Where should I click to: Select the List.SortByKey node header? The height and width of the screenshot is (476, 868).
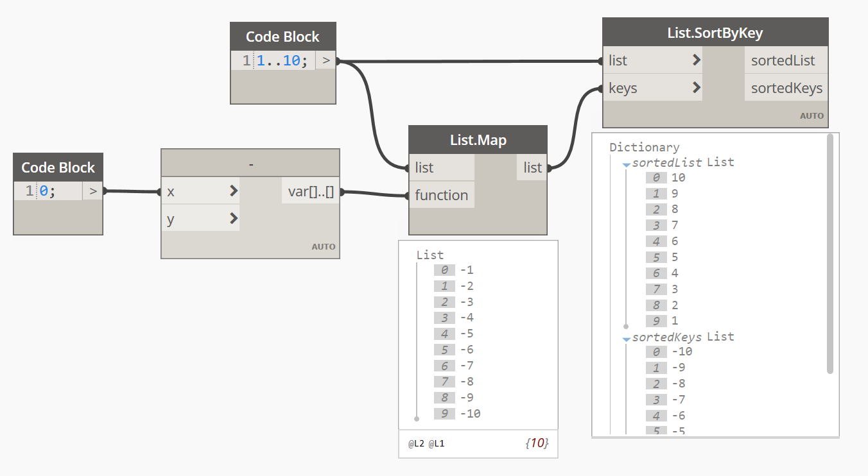click(x=715, y=32)
